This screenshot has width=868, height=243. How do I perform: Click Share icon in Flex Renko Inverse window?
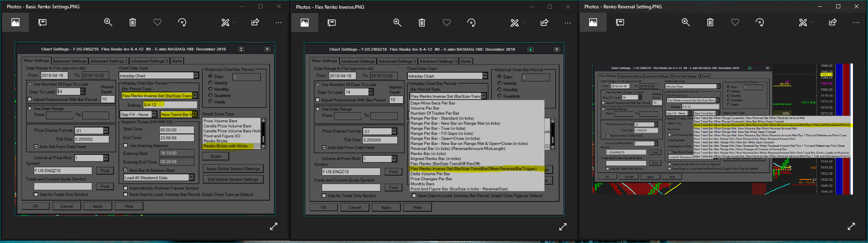(x=544, y=23)
